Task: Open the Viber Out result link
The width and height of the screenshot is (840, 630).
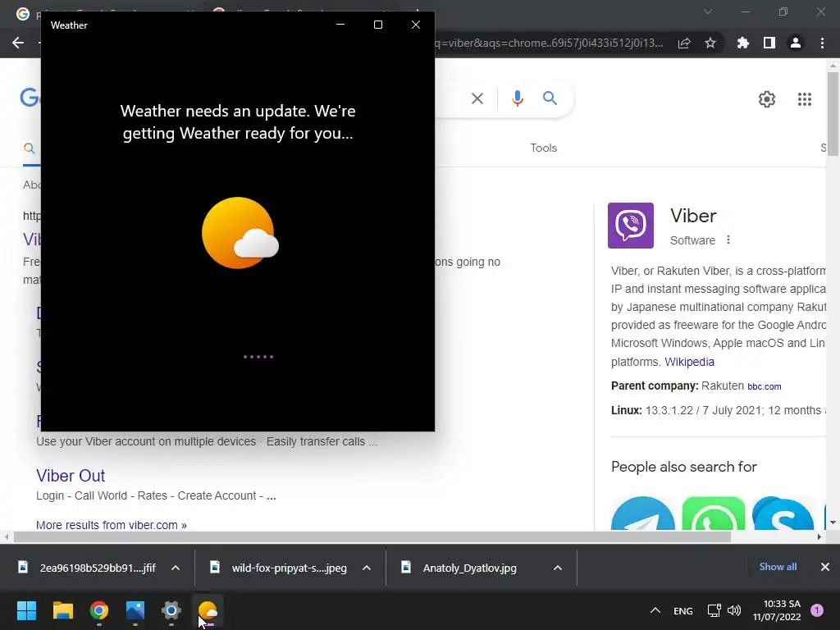Action: coord(71,476)
